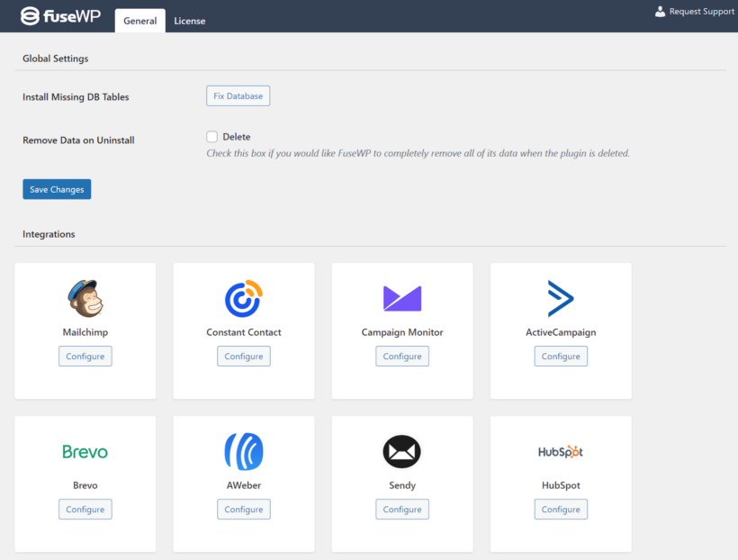Click the ActiveCampaign logo
The height and width of the screenshot is (560, 738).
point(560,297)
